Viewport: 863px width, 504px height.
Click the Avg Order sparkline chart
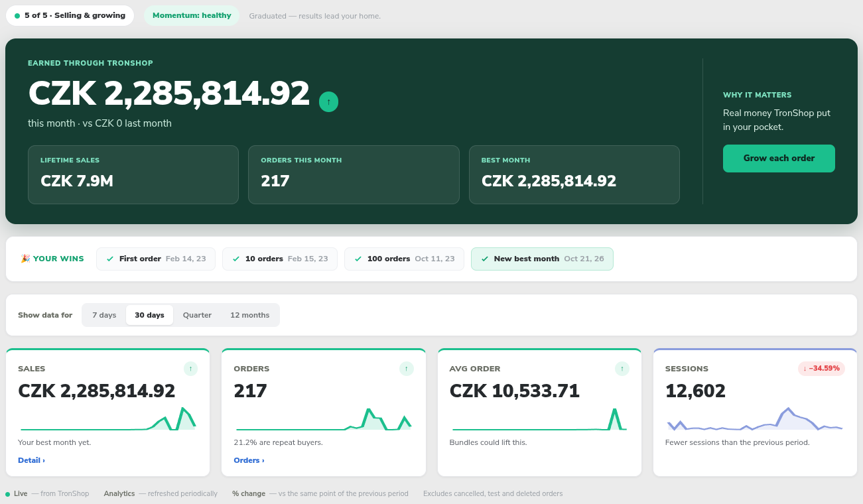coord(539,418)
